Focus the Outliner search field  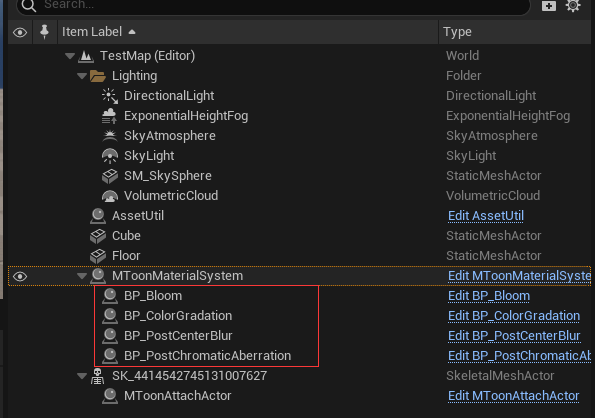click(x=273, y=5)
